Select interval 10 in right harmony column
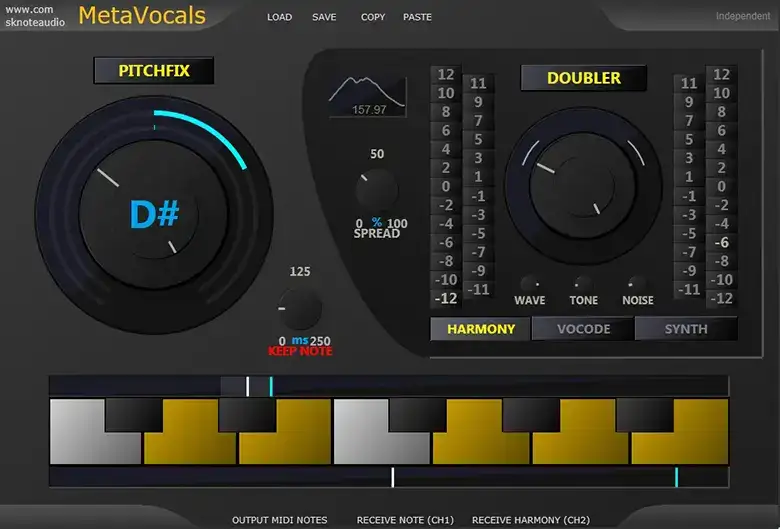Viewport: 780px width, 529px height. [x=721, y=93]
